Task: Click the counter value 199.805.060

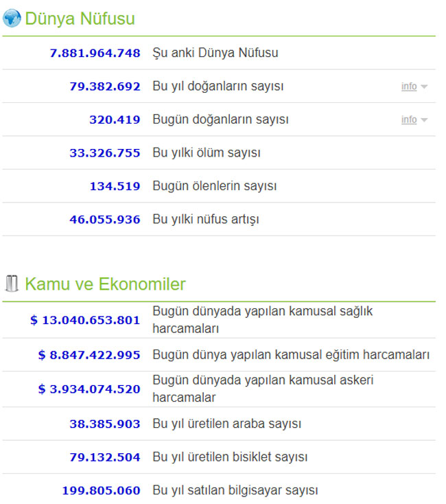Action: (101, 491)
